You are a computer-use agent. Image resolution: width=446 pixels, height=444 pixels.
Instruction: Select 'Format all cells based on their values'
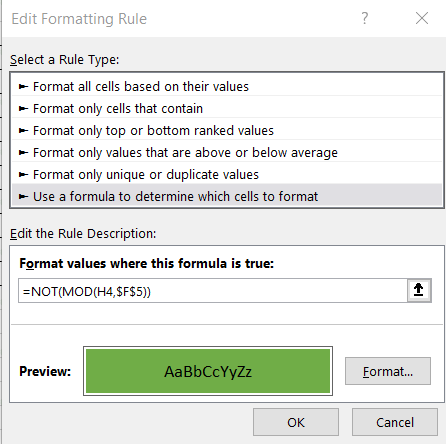227,87
